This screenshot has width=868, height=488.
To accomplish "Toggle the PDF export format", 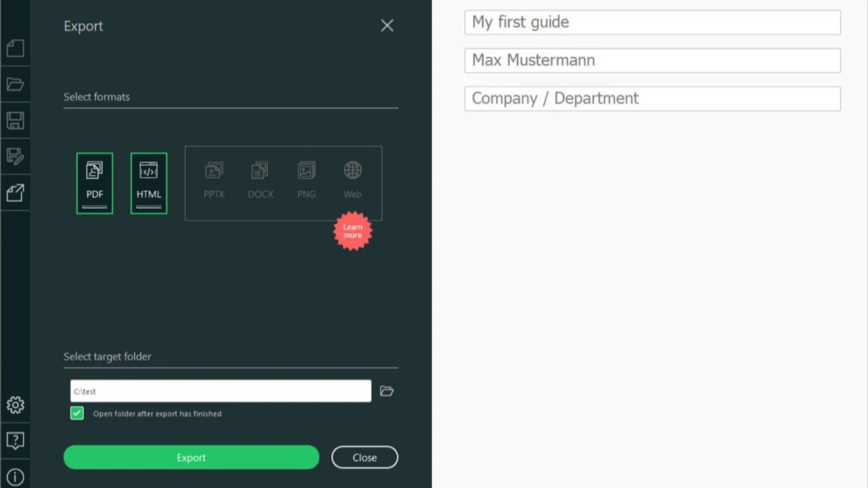I will (x=95, y=183).
